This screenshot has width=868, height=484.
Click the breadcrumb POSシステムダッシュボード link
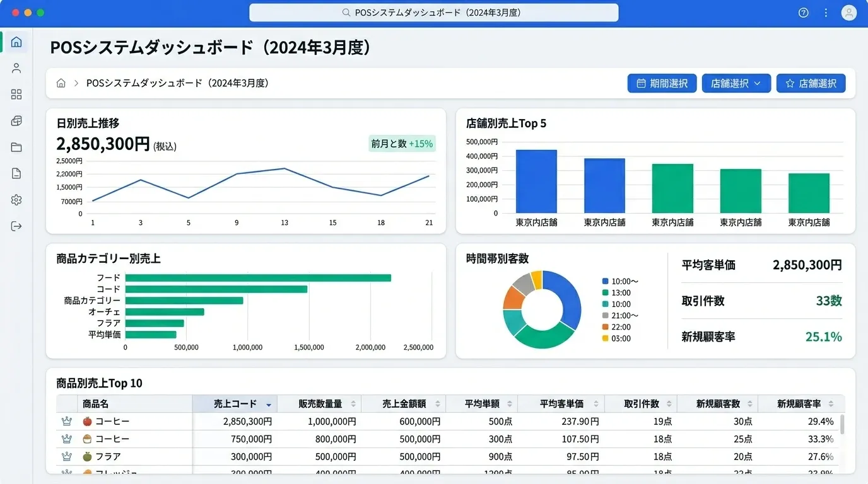(x=177, y=83)
